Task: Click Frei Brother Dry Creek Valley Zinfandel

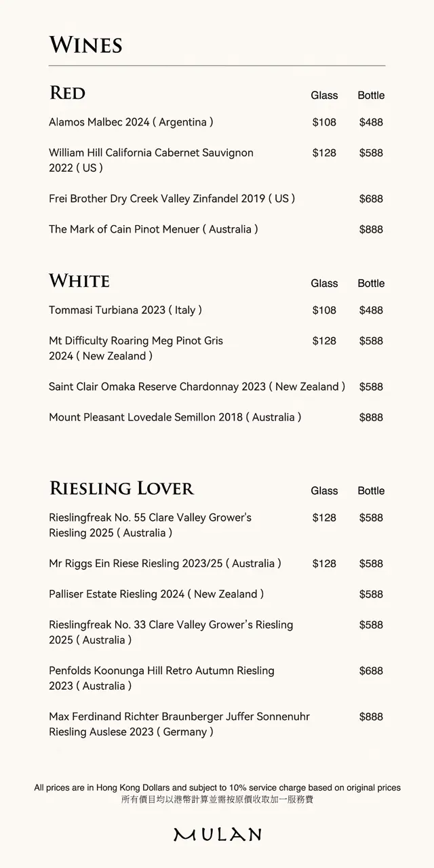Action: (x=172, y=199)
